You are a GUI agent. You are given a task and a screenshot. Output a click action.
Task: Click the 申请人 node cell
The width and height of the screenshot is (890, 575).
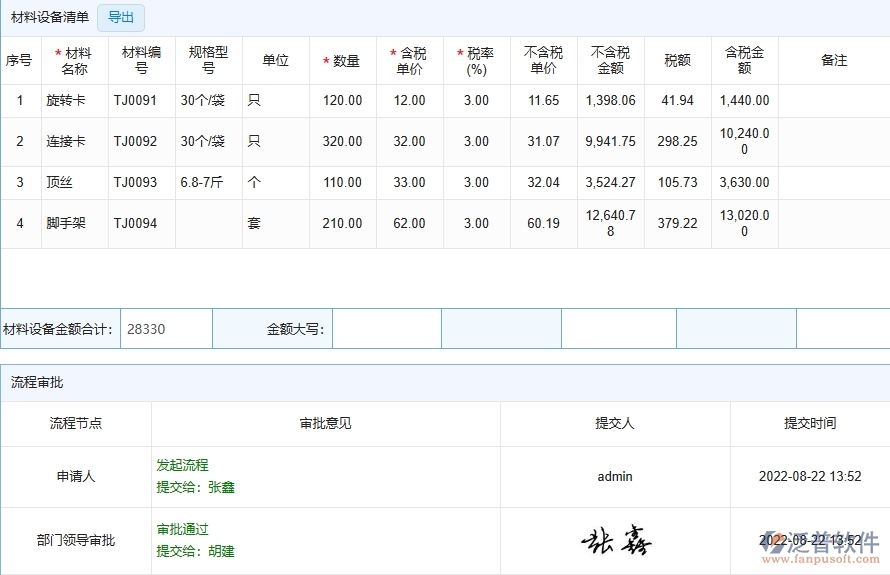click(75, 476)
